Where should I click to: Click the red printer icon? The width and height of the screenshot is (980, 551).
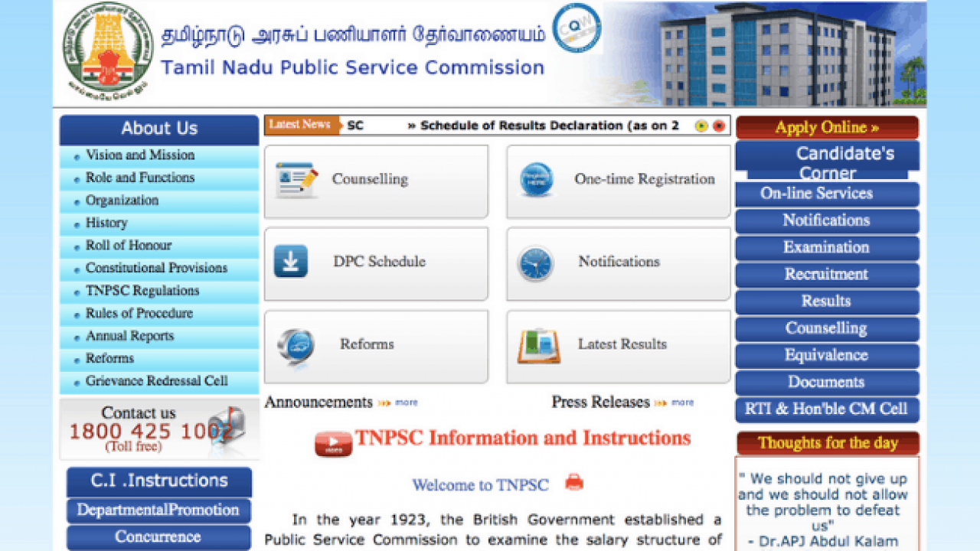tap(574, 482)
